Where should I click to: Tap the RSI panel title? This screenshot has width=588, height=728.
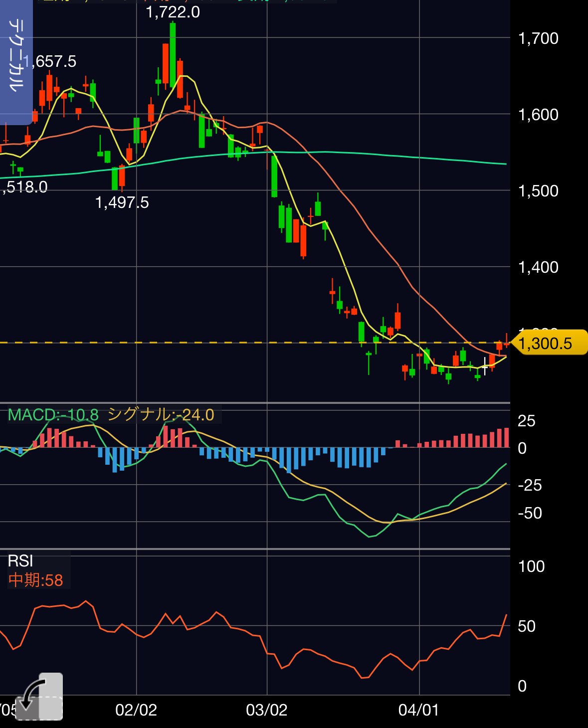click(x=20, y=561)
